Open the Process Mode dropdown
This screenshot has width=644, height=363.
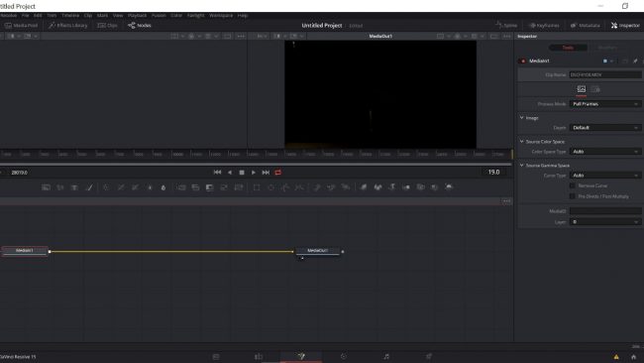pyautogui.click(x=605, y=104)
